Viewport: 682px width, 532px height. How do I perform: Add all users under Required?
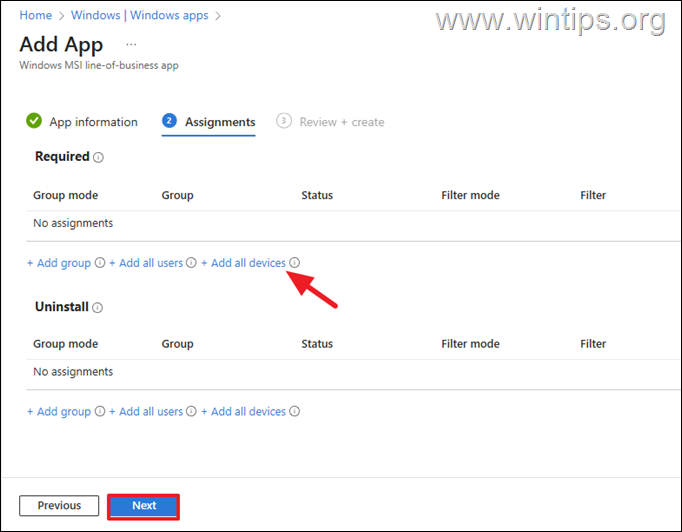(x=150, y=263)
